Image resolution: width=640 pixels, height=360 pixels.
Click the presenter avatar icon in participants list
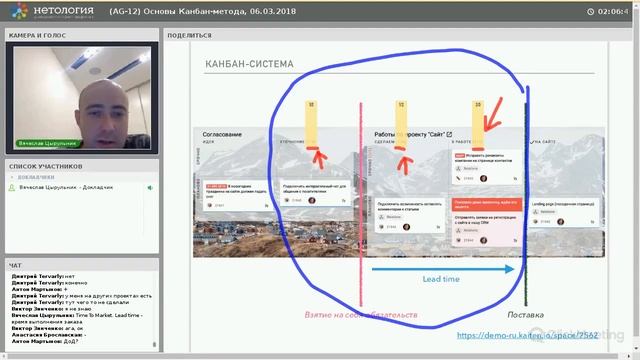(12, 187)
